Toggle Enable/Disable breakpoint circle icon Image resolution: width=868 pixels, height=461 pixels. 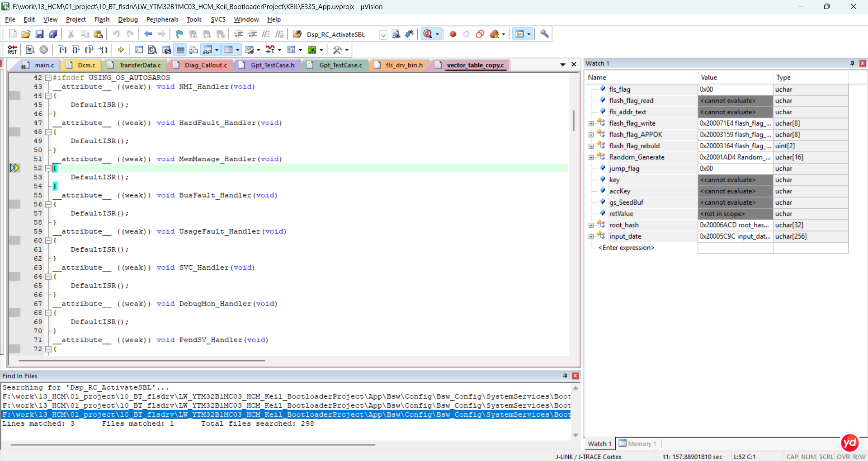(467, 34)
